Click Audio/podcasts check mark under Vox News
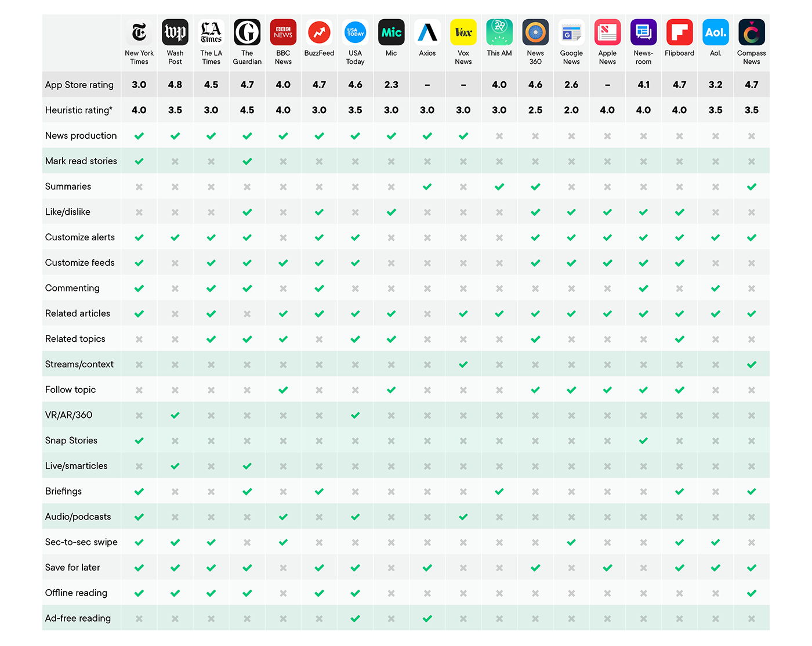This screenshot has height=646, width=812. tap(463, 517)
